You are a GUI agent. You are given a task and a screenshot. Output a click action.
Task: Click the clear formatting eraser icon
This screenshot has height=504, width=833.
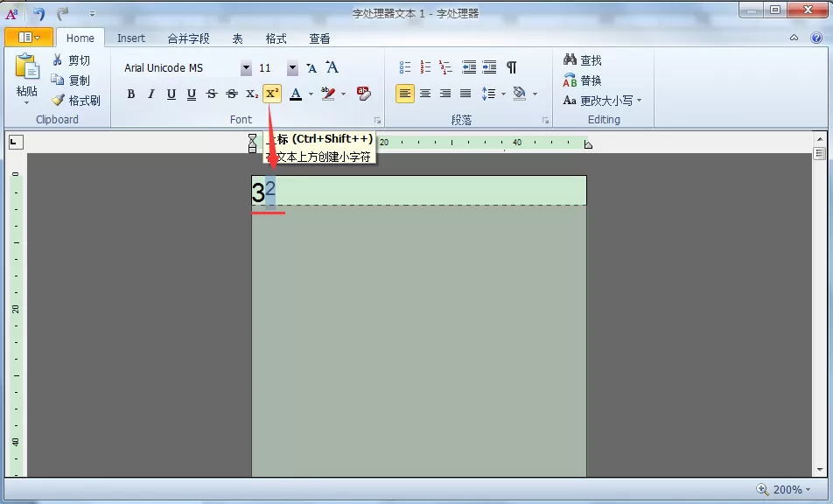tap(364, 94)
